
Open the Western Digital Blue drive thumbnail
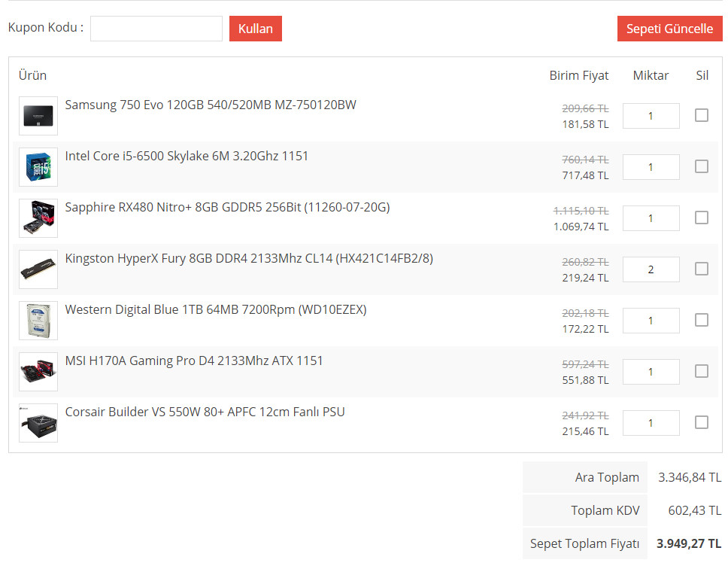tap(38, 321)
